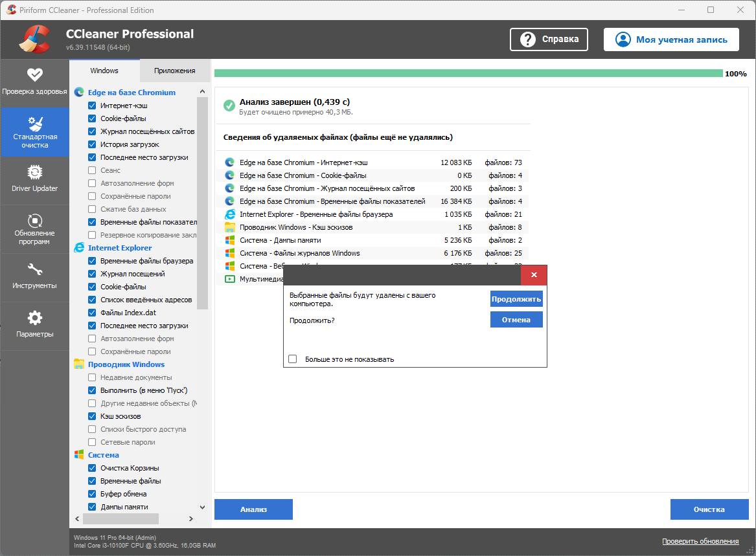Click the Windows flag icon beside Система heading

coord(79,455)
